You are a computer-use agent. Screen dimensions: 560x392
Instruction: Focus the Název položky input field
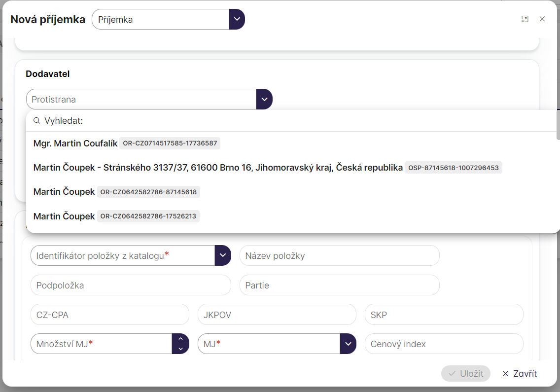[339, 255]
